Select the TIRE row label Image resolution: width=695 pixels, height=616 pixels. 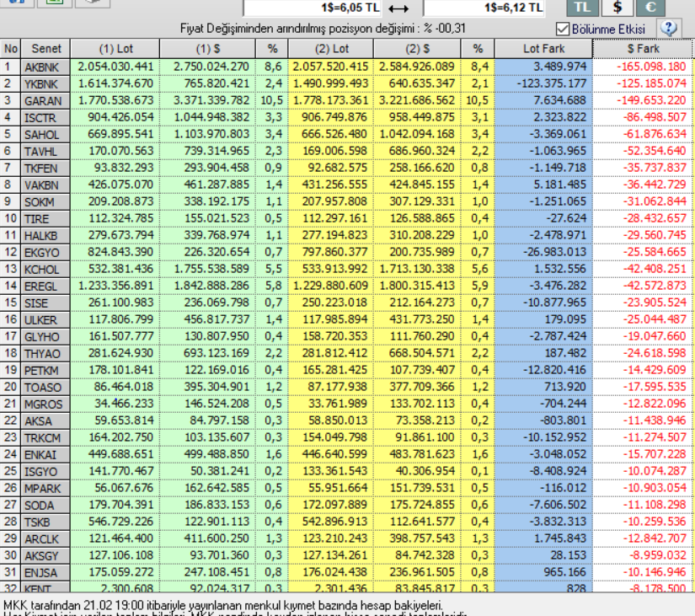45,219
